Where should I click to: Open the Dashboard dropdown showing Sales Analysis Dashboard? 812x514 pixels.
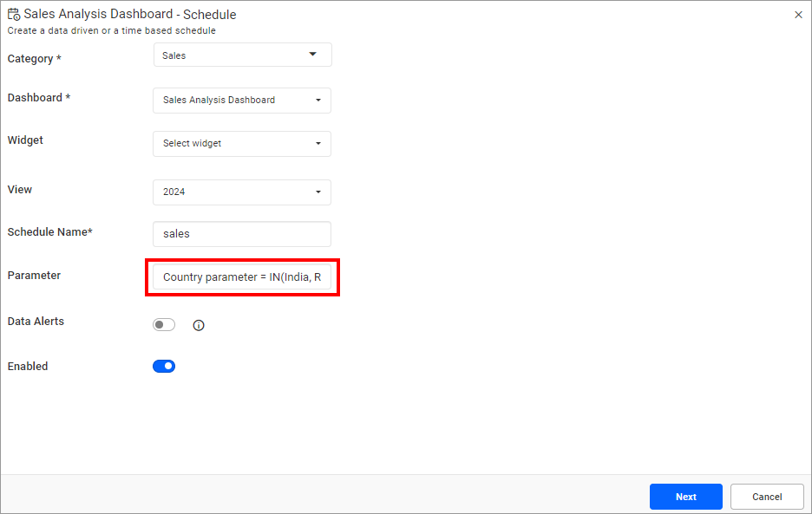(242, 100)
